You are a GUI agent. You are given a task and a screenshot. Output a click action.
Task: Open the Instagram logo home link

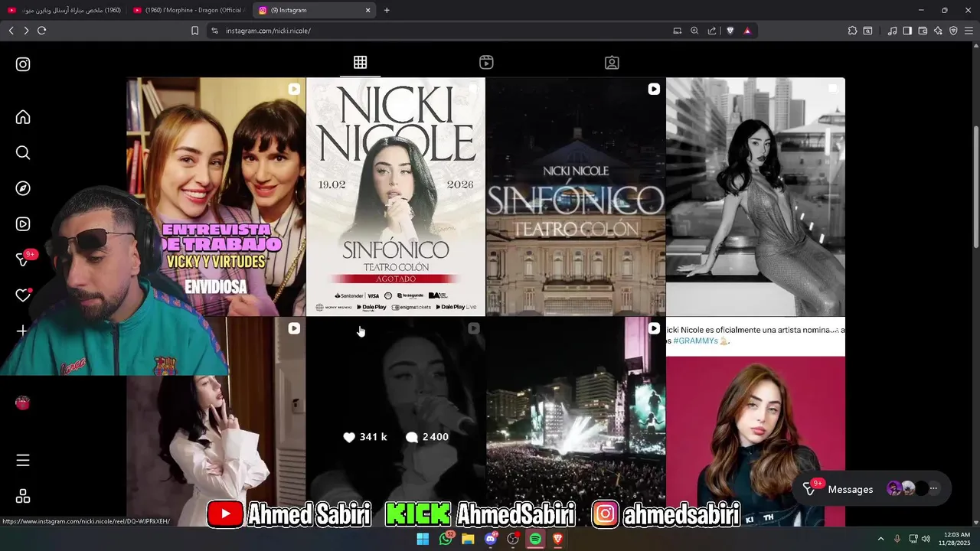coord(23,64)
